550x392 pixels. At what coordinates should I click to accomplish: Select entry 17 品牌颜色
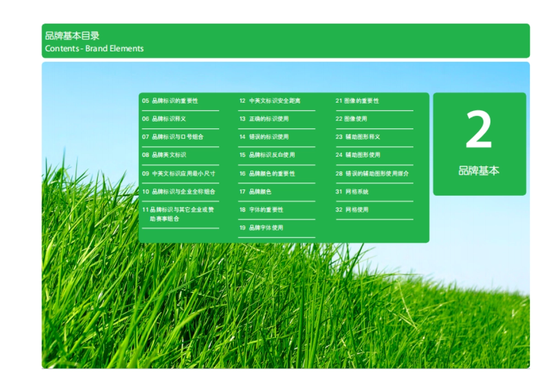click(255, 192)
